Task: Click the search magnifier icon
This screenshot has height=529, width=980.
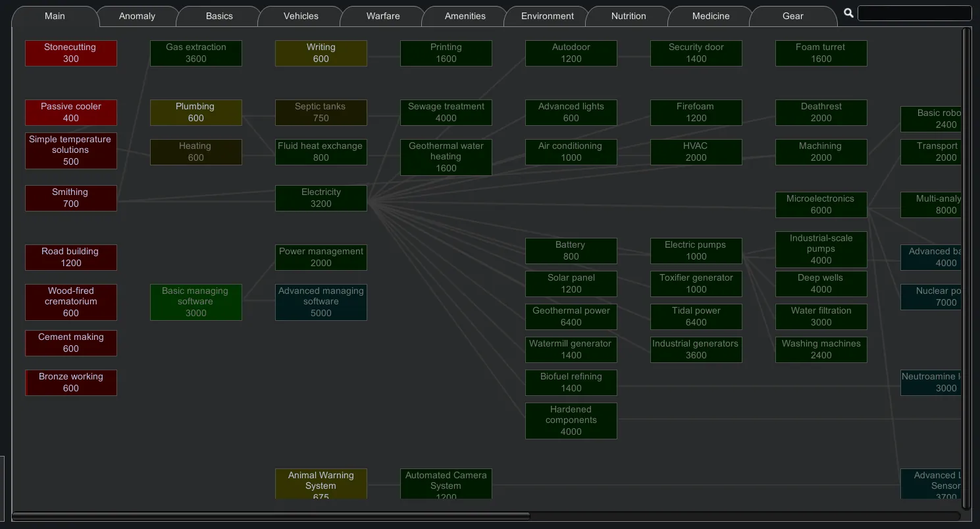Action: pyautogui.click(x=848, y=13)
